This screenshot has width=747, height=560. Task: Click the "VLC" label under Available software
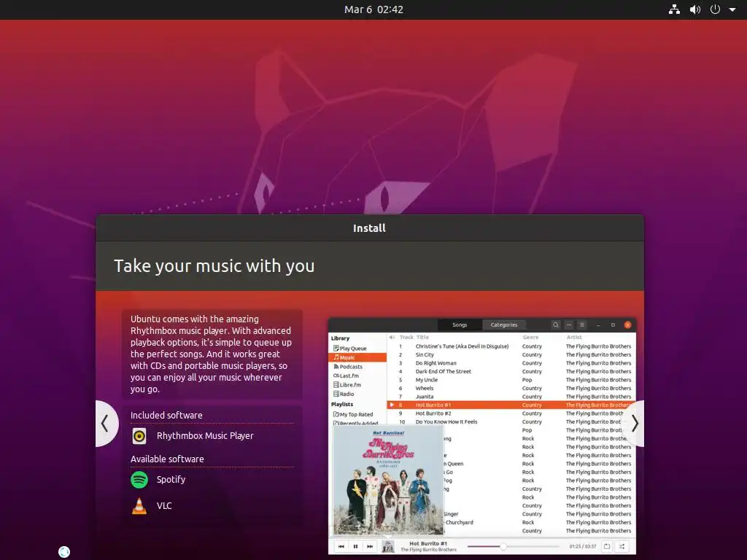[x=164, y=506]
